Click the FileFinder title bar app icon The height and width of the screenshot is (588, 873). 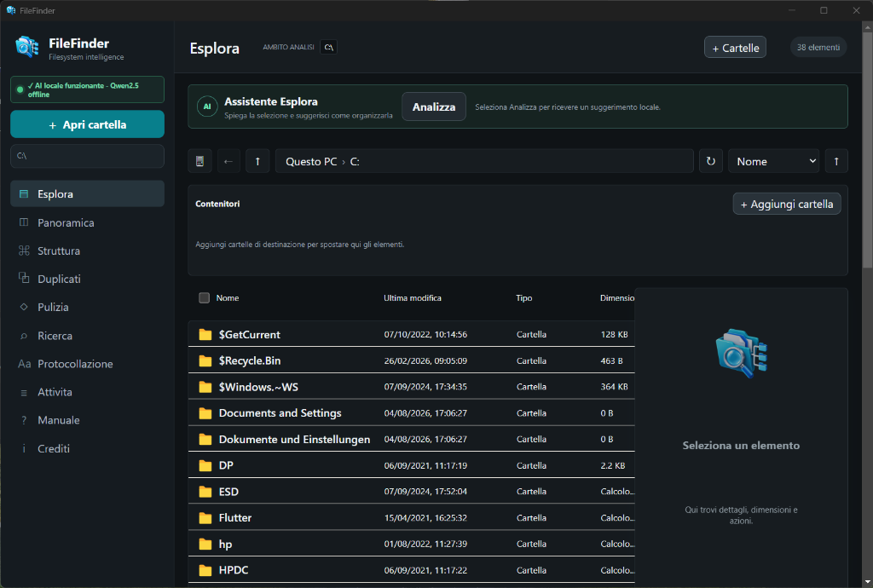pos(10,10)
